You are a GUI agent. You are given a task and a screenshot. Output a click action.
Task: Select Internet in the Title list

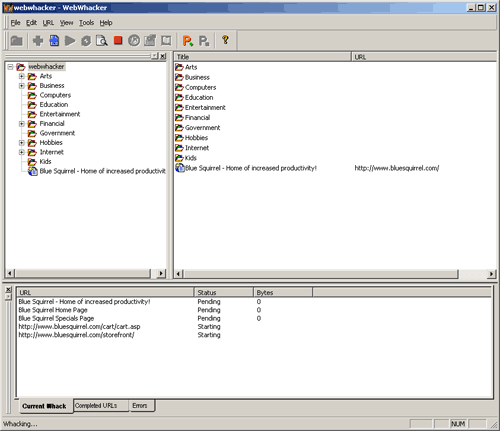(x=197, y=148)
